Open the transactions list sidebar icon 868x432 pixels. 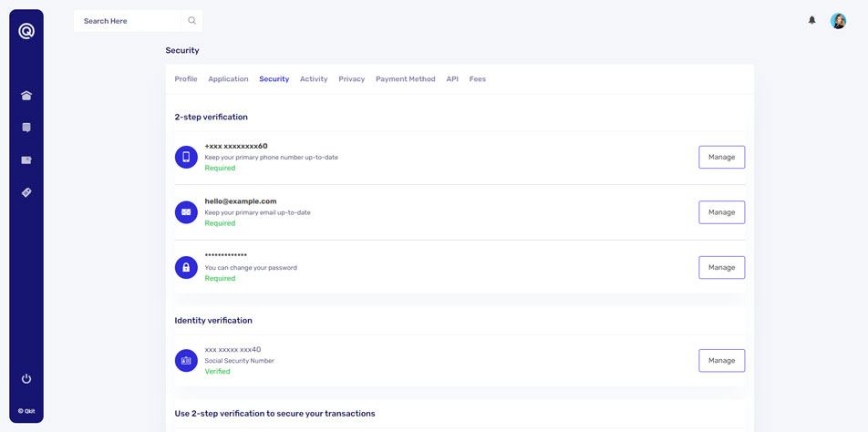[x=26, y=129]
